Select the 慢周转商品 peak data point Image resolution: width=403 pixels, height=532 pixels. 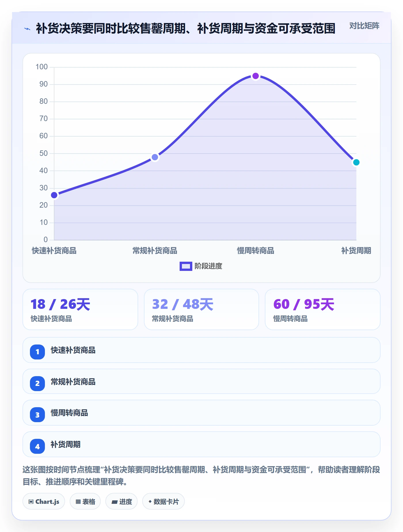256,76
